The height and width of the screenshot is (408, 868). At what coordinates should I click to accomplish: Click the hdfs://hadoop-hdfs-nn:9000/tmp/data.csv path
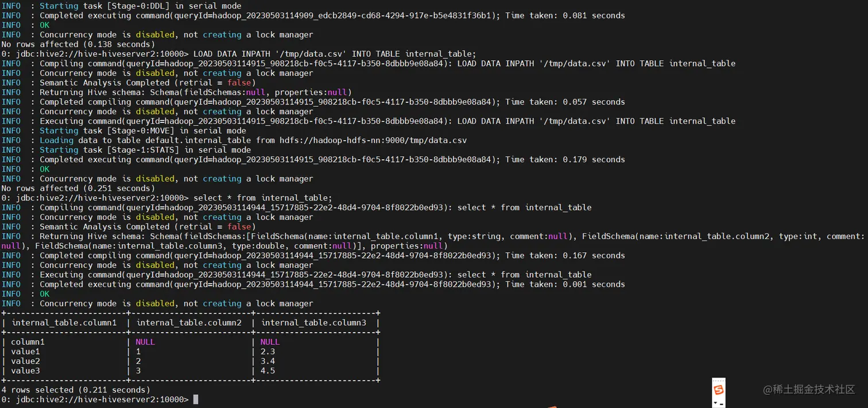pyautogui.click(x=373, y=140)
